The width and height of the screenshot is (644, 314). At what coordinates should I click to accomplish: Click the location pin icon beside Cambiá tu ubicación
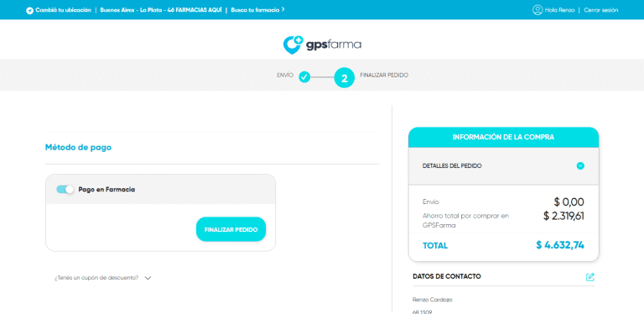tap(29, 11)
